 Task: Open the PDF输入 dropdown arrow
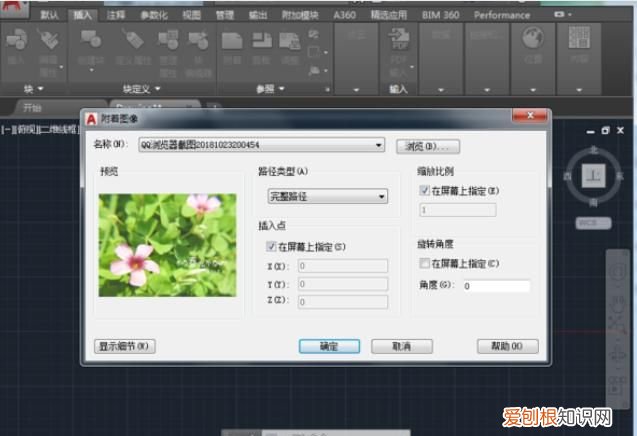412,67
